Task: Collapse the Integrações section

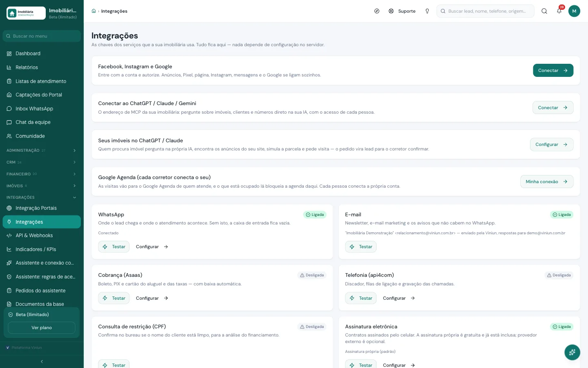Action: click(42, 197)
